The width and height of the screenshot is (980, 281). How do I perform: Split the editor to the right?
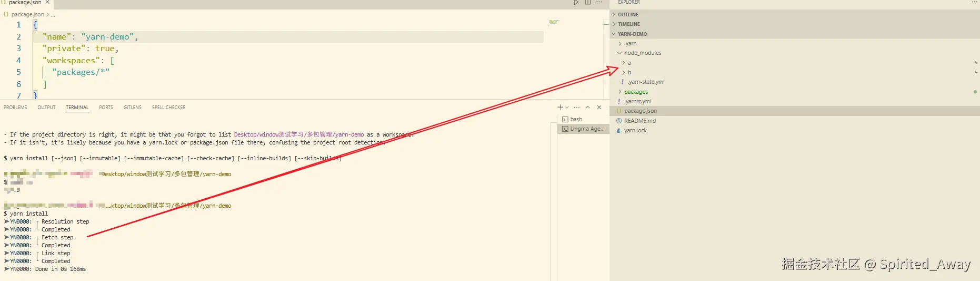(588, 3)
